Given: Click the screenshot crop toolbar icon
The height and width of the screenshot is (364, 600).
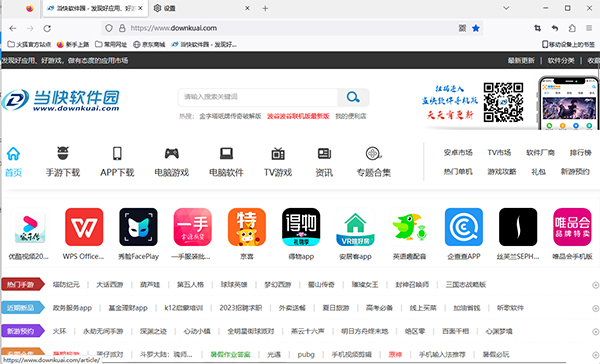Looking at the screenshot, I should coord(538,28).
